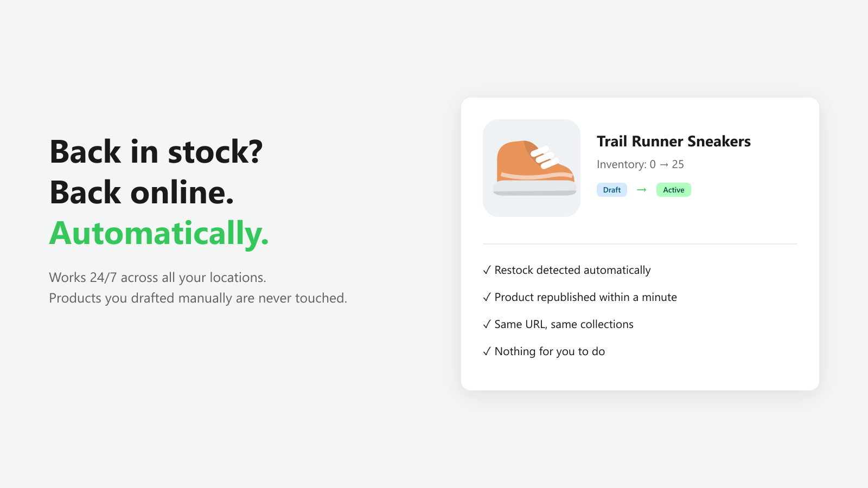The height and width of the screenshot is (488, 868).
Task: Click the arrow in the inventory count line
Action: tap(664, 164)
